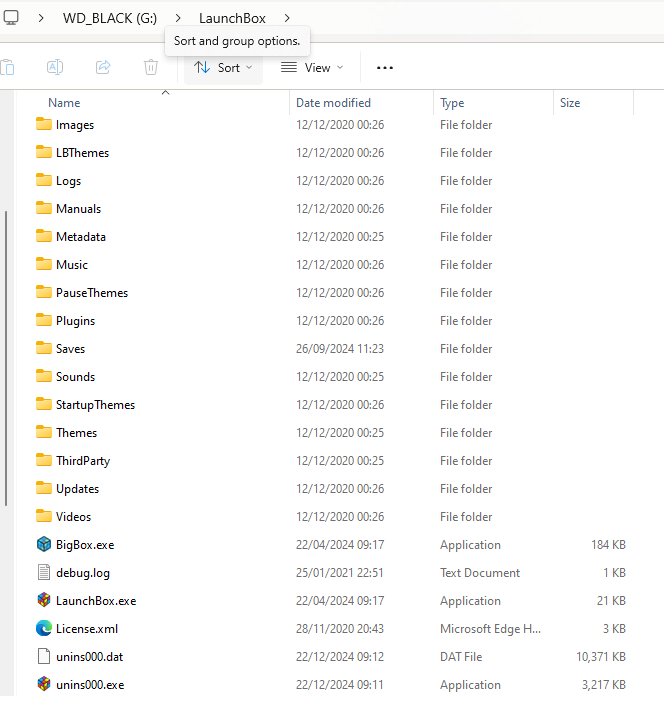Select the PauseThemes folder icon
This screenshot has height=705, width=664.
(x=44, y=292)
